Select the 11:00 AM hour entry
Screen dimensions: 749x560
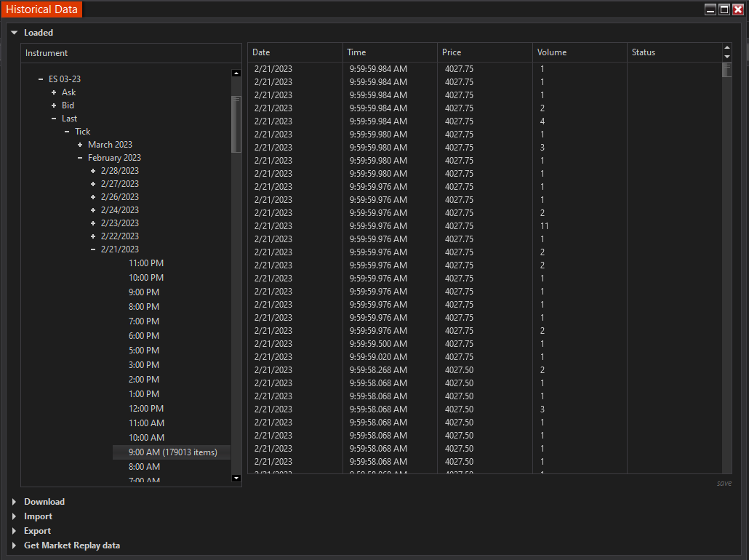click(146, 423)
